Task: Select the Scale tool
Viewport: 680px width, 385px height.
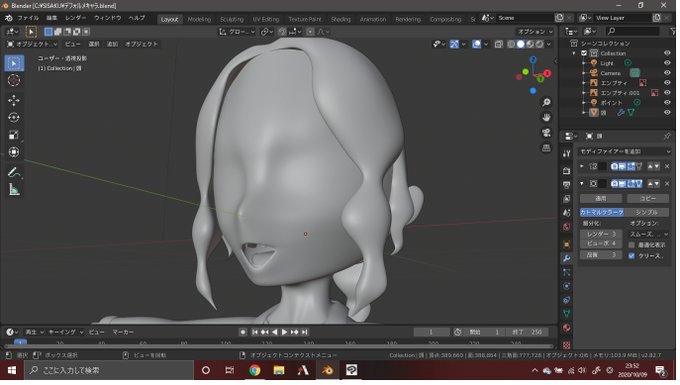Action: point(14,135)
